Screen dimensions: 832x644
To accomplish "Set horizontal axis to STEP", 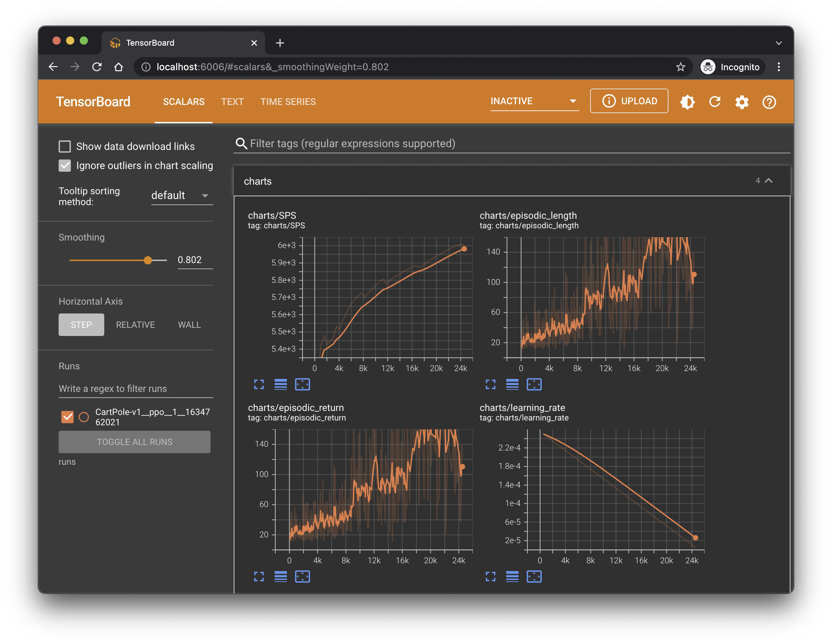I will click(81, 325).
